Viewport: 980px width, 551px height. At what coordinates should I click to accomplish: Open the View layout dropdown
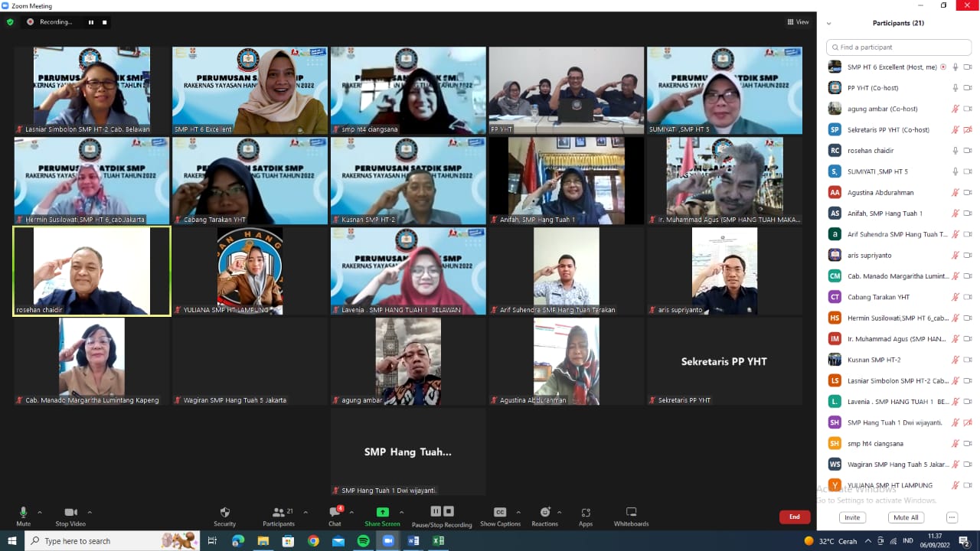(x=798, y=22)
